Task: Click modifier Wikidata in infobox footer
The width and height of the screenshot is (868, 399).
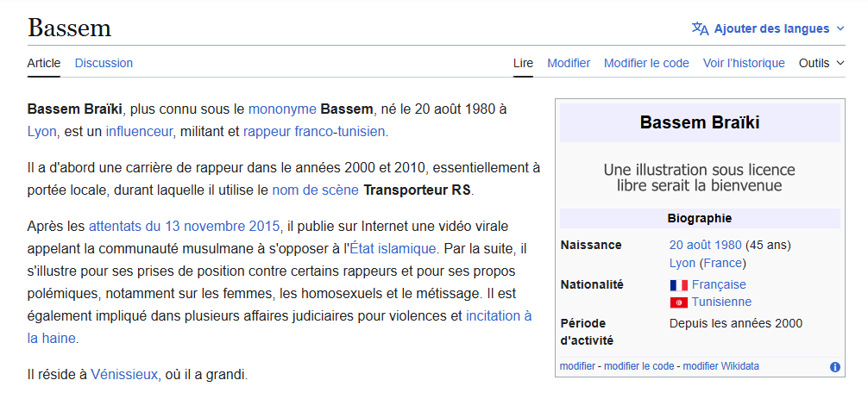Action: pos(720,366)
